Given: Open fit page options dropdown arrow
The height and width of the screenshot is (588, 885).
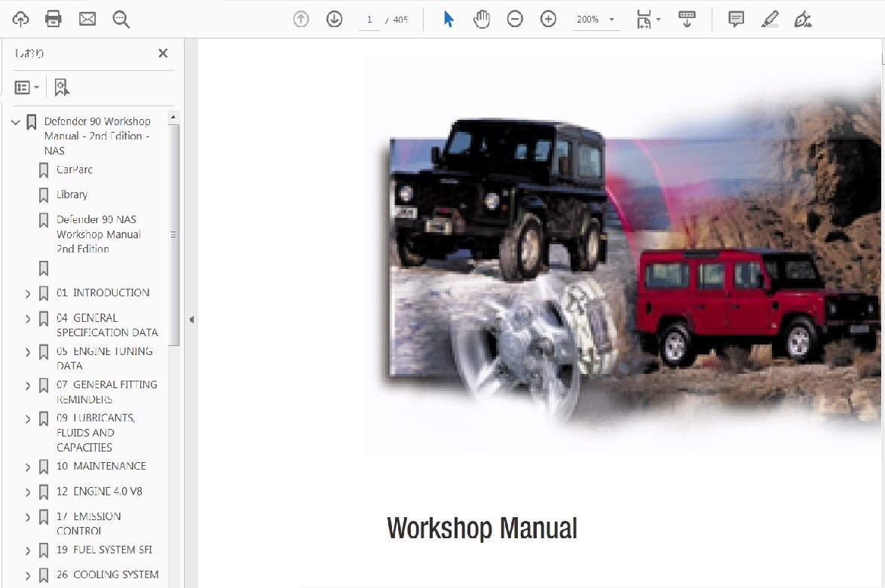Looking at the screenshot, I should (659, 19).
